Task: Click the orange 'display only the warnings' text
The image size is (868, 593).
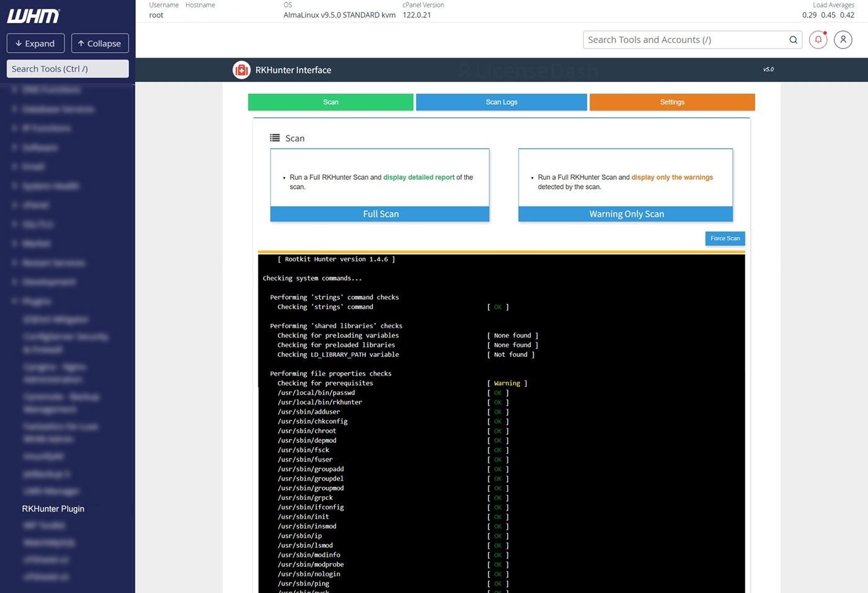Action: [672, 177]
